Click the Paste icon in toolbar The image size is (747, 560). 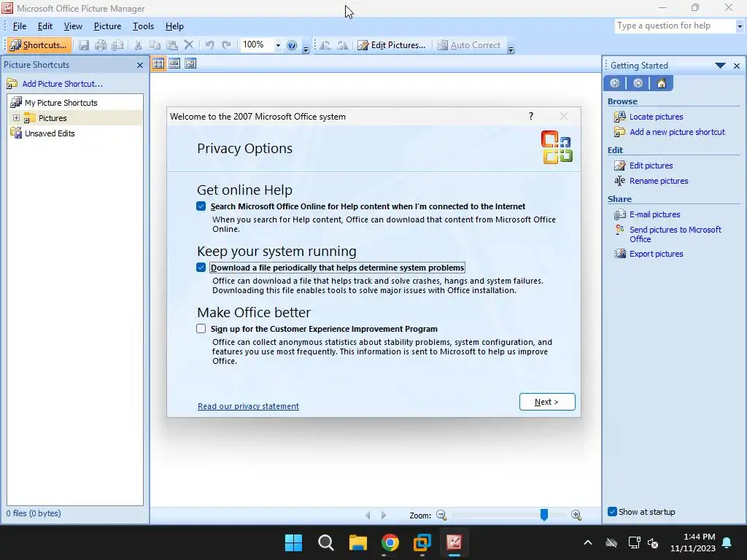(x=172, y=45)
